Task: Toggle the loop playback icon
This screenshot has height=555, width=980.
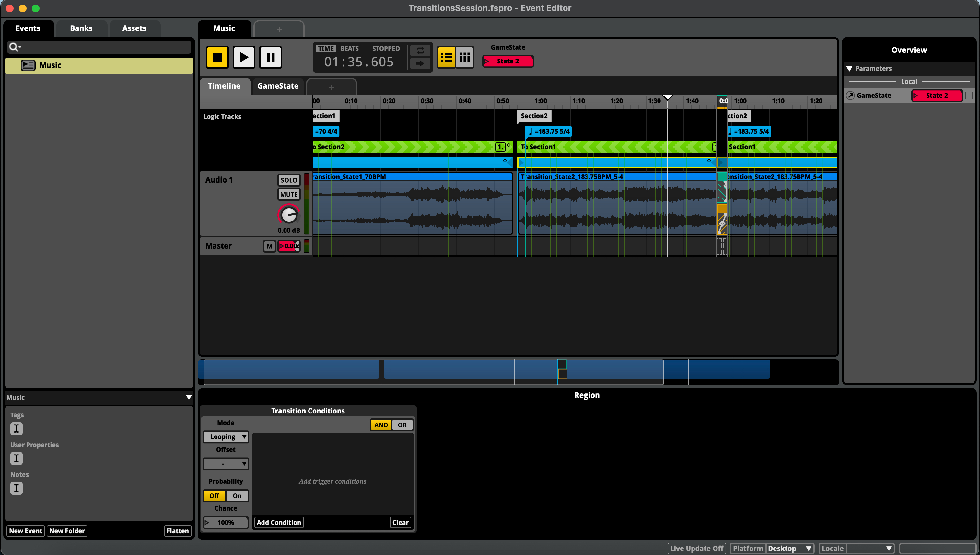Action: pos(420,51)
